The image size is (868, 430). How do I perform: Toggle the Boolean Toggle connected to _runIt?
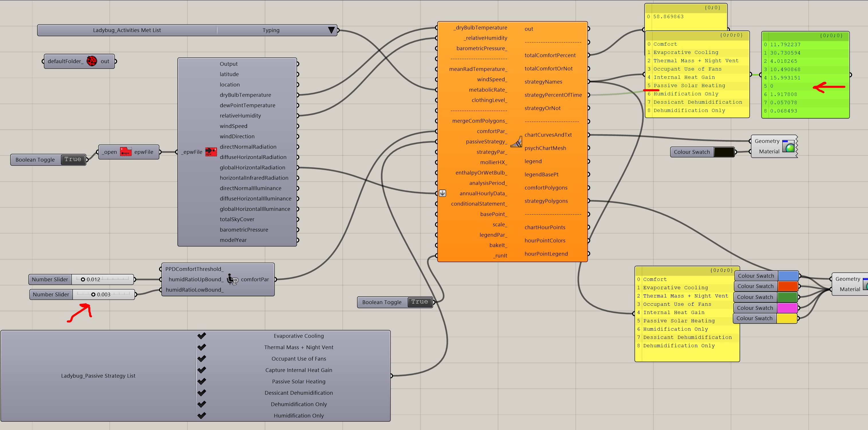pyautogui.click(x=420, y=302)
